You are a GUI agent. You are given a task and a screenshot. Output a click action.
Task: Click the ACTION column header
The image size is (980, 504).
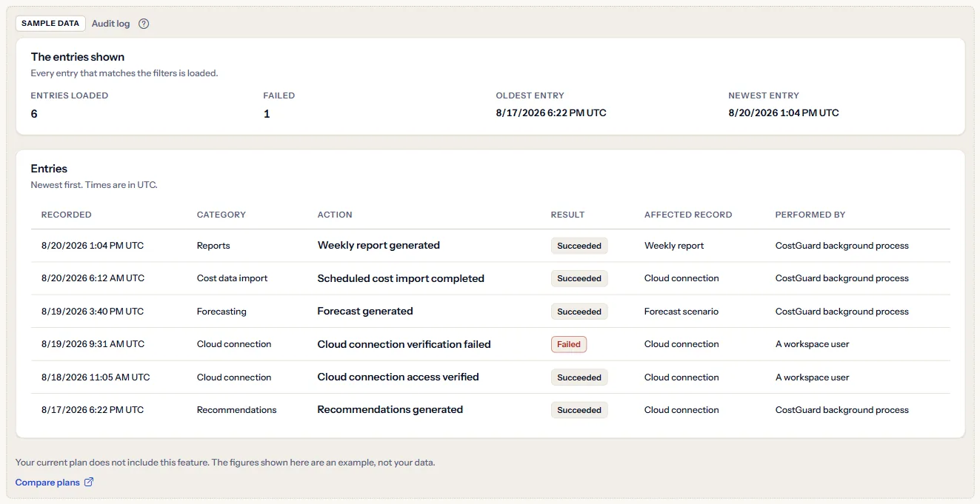click(x=335, y=215)
